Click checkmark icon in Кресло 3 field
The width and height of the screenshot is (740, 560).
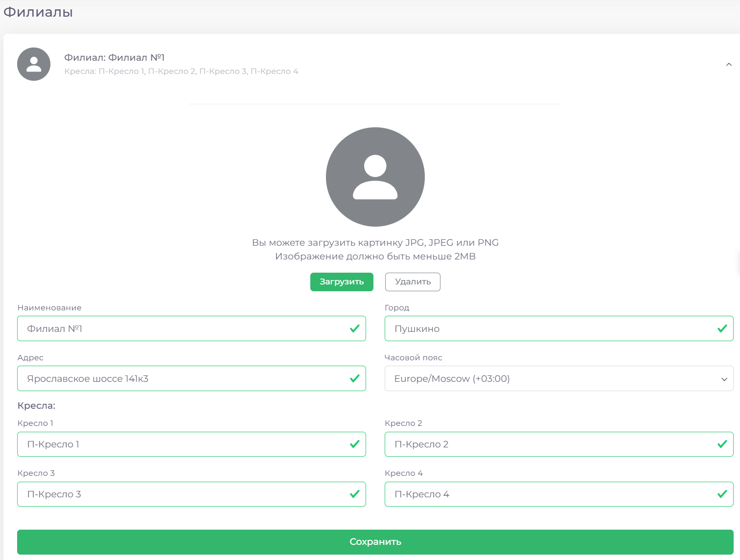pos(355,494)
